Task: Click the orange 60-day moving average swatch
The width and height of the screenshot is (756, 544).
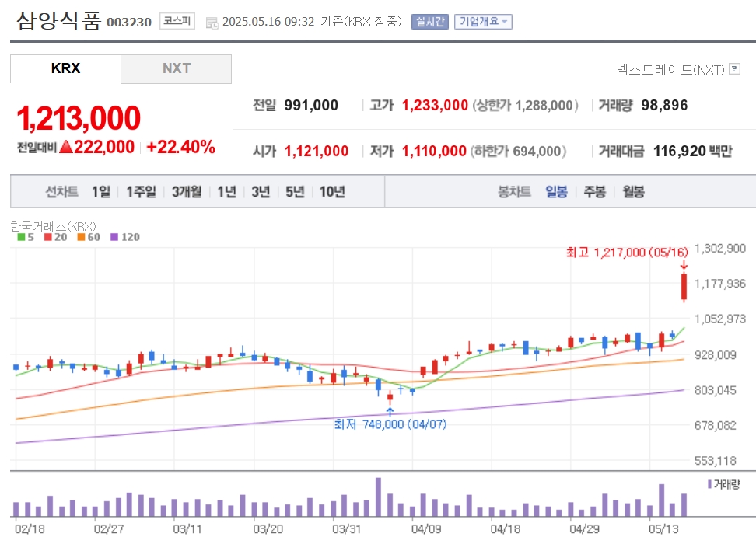Action: pyautogui.click(x=81, y=237)
